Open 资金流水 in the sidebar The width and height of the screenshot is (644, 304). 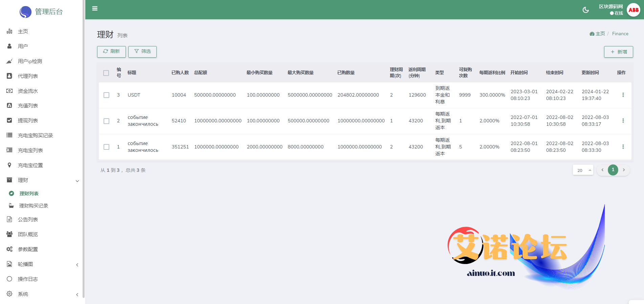click(28, 91)
